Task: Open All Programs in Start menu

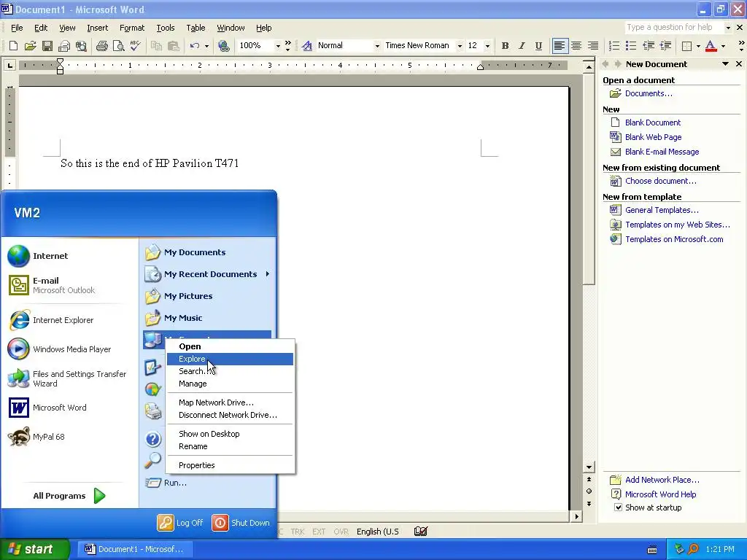Action: 69,496
